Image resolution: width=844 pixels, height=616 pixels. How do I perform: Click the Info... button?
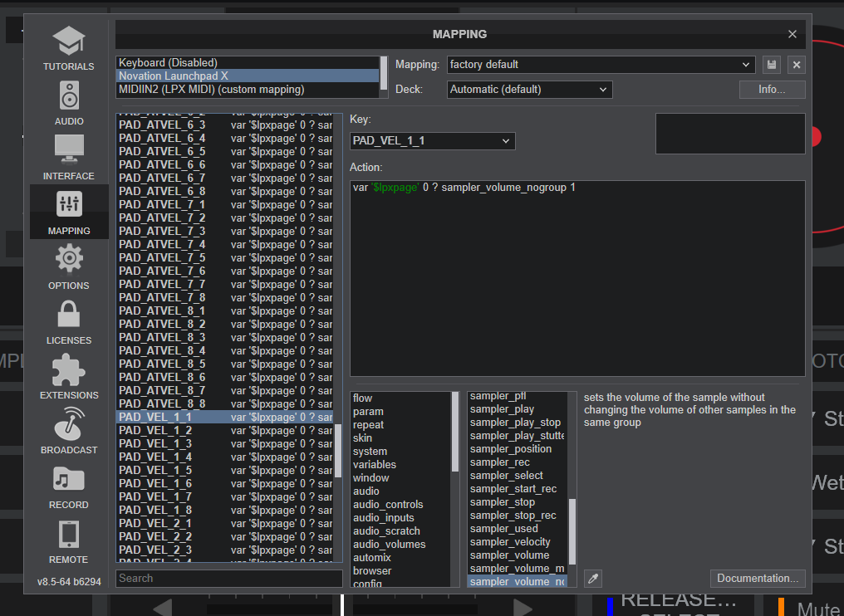[x=772, y=90]
